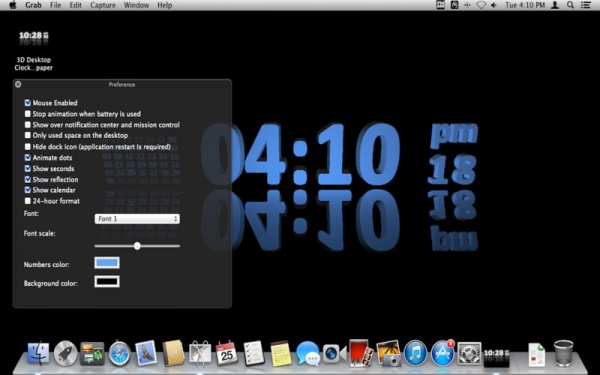Open yellow Notes icon in dock
The height and width of the screenshot is (375, 600).
(x=280, y=353)
